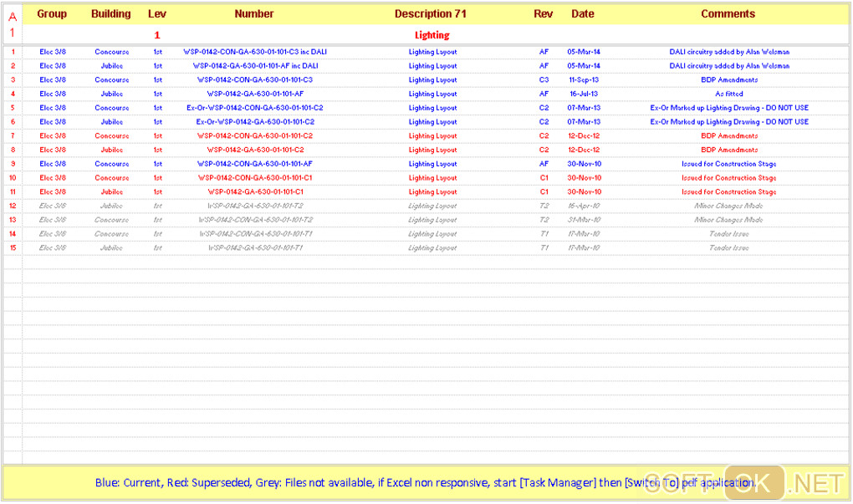Select the 05-Mar-14 date in row 1
The width and height of the screenshot is (853, 504).
(x=584, y=52)
